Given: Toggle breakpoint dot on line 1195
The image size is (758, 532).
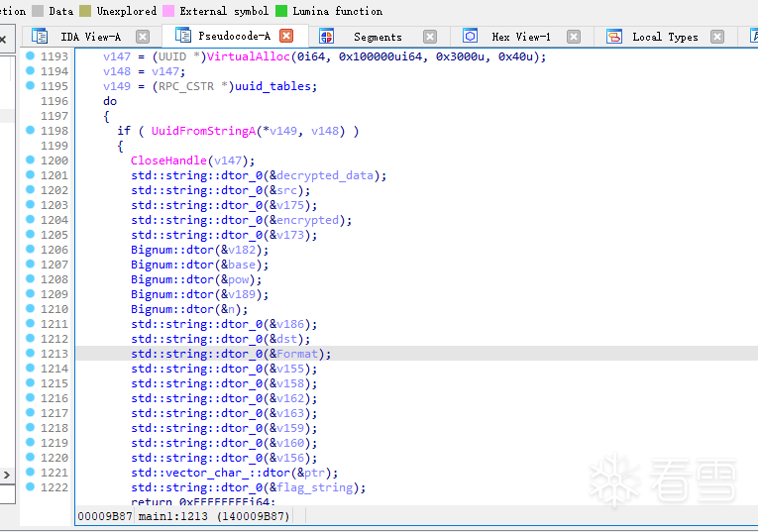Looking at the screenshot, I should (30, 85).
